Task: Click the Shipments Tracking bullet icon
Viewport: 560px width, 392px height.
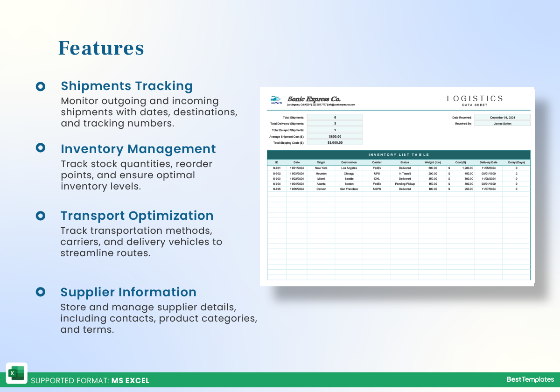Action: (41, 87)
